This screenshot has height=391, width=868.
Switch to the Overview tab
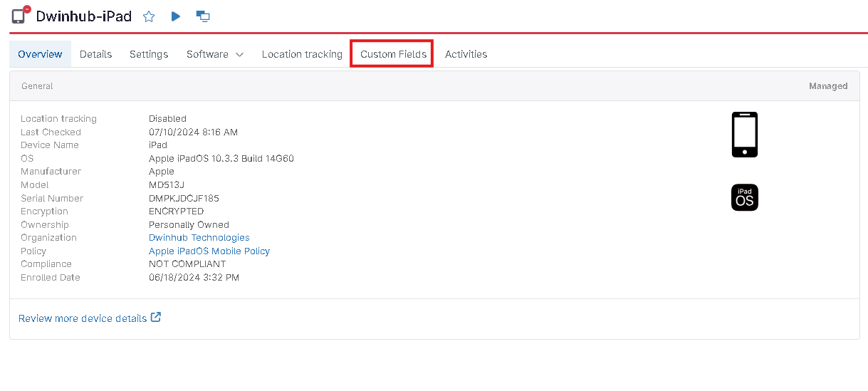(x=41, y=54)
